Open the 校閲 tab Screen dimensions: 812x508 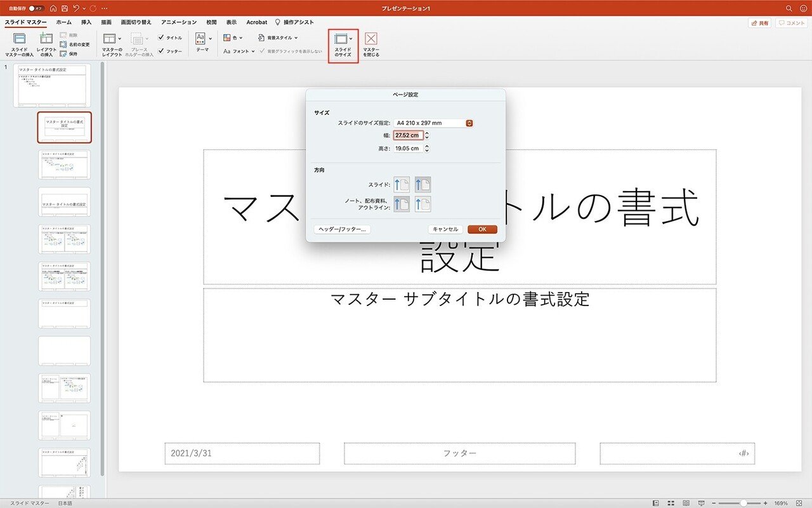click(211, 22)
